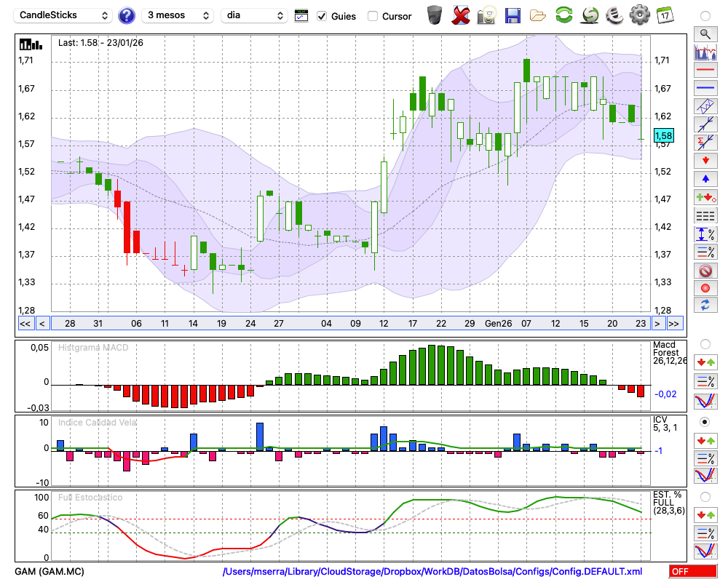Click the << button to jump back

(x=25, y=324)
